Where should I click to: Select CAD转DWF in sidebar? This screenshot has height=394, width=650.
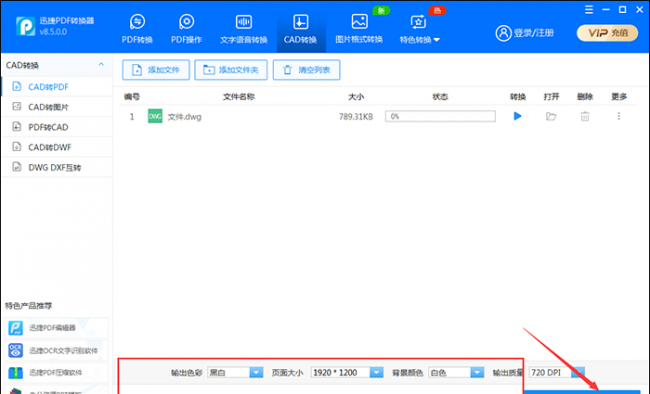pyautogui.click(x=57, y=147)
